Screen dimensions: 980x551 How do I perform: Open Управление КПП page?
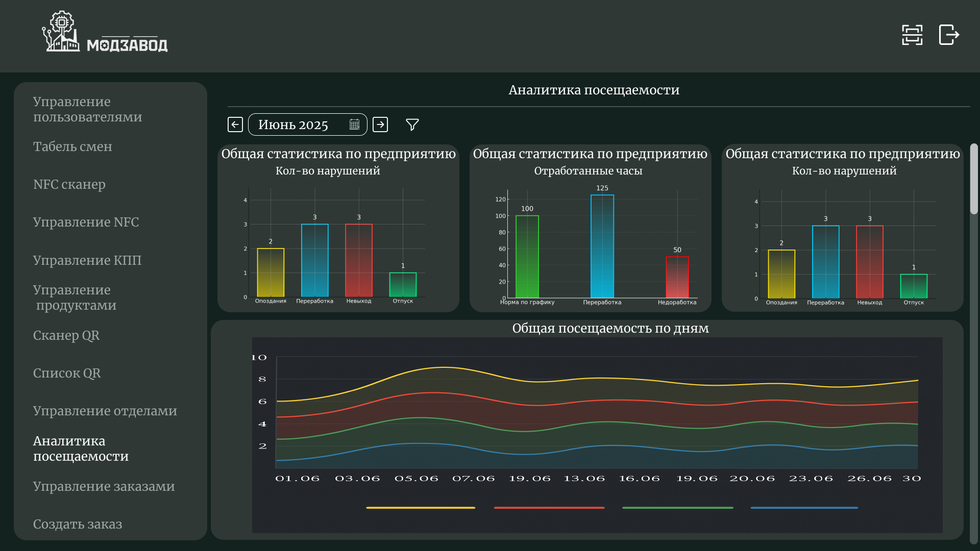point(87,260)
